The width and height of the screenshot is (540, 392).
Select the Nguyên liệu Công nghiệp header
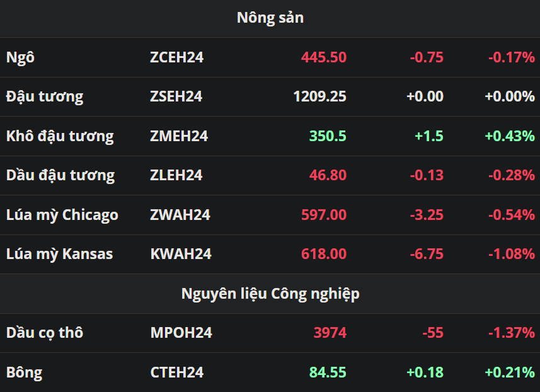point(270,294)
